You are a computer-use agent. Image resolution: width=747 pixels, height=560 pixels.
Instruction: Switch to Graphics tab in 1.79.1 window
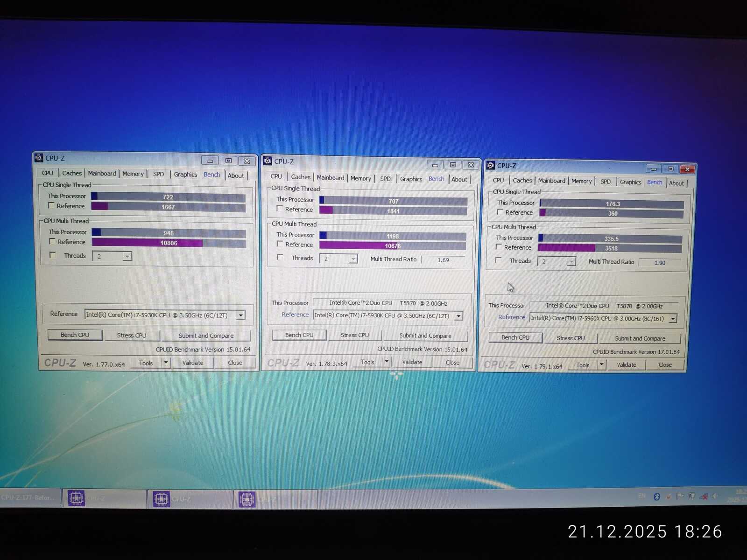[x=631, y=182]
